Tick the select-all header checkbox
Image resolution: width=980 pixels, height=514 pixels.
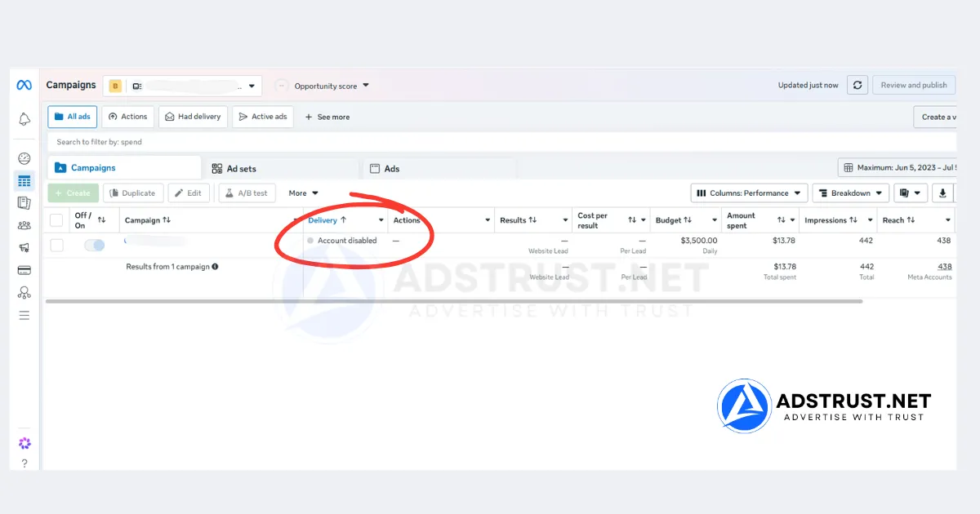click(x=56, y=220)
